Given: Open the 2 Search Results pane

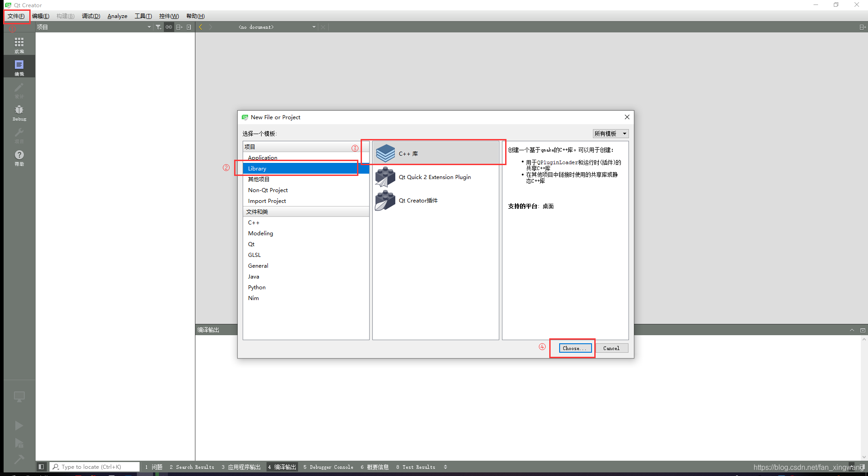Looking at the screenshot, I should [x=192, y=467].
